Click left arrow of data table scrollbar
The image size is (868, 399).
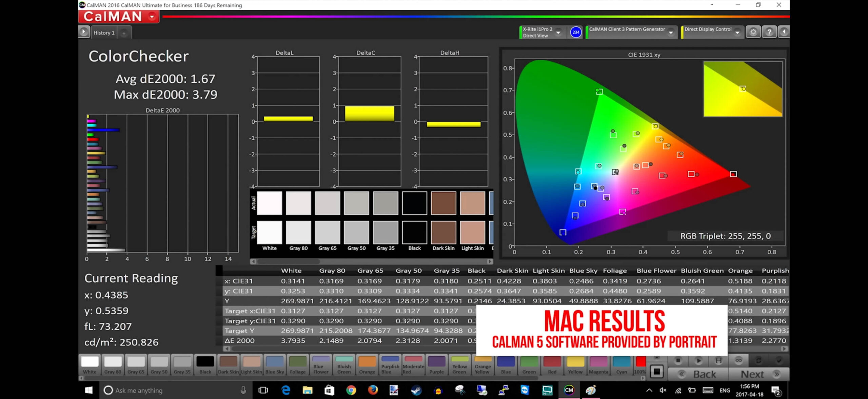pyautogui.click(x=226, y=348)
